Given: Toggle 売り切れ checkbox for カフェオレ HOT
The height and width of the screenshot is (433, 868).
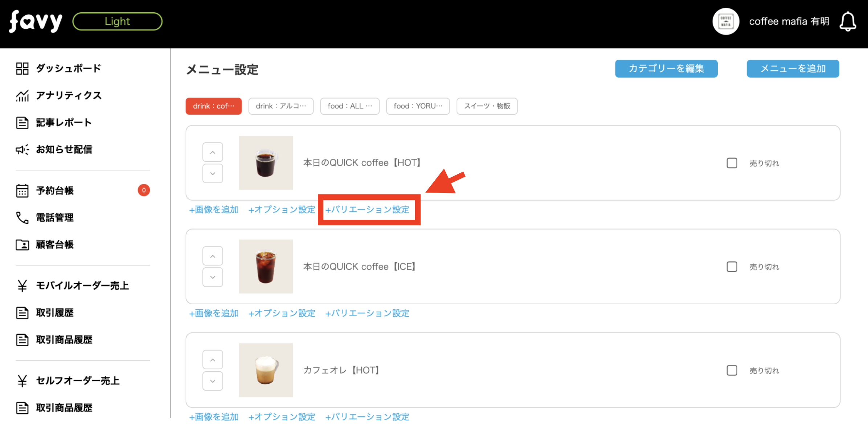Looking at the screenshot, I should pyautogui.click(x=732, y=370).
